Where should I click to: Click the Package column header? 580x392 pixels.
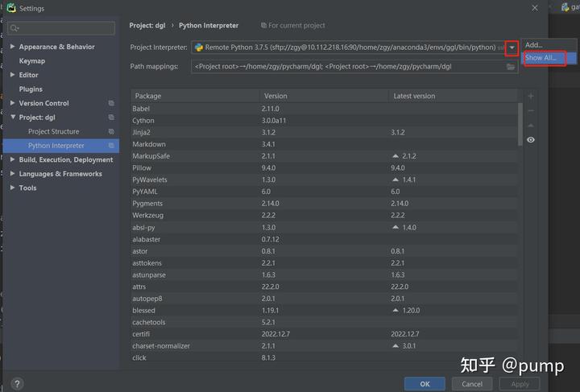coord(195,96)
